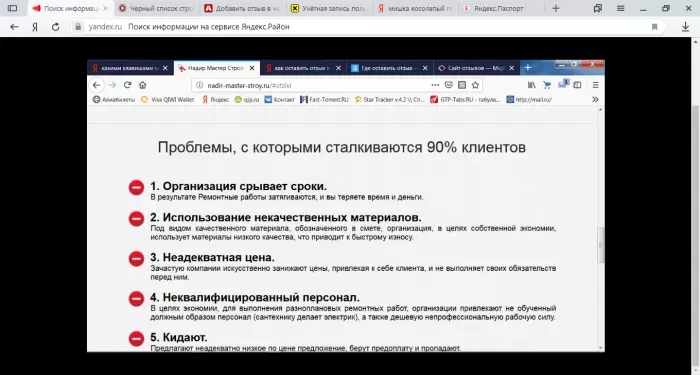Open Firefox library icon in the inner window
700x375 pixels.
pos(532,85)
